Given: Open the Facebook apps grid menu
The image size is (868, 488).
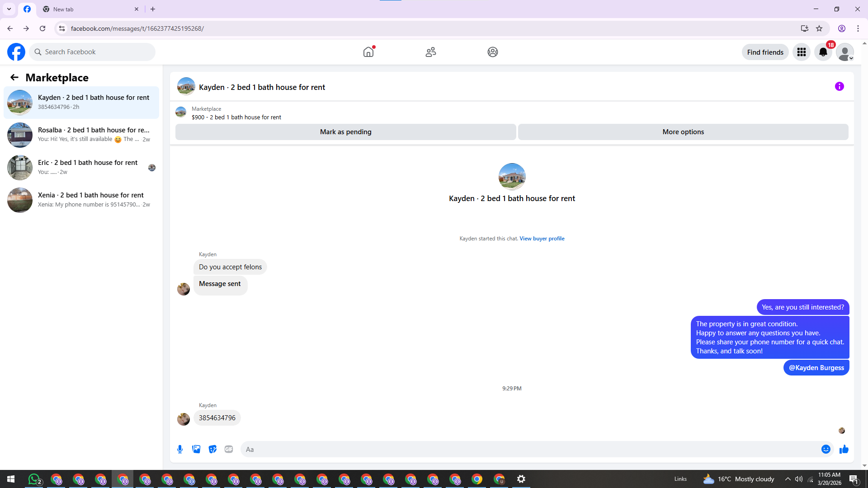Looking at the screenshot, I should point(801,52).
